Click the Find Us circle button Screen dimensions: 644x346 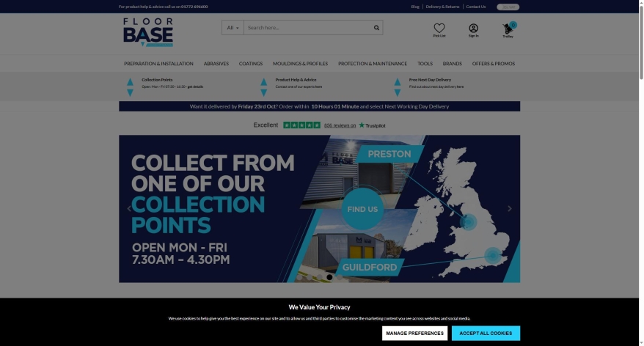point(362,209)
